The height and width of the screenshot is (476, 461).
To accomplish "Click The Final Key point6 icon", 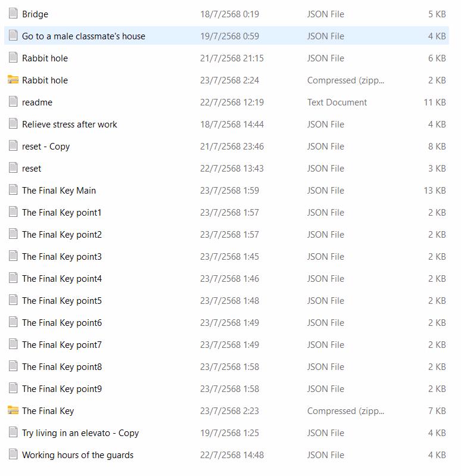I will pos(13,322).
